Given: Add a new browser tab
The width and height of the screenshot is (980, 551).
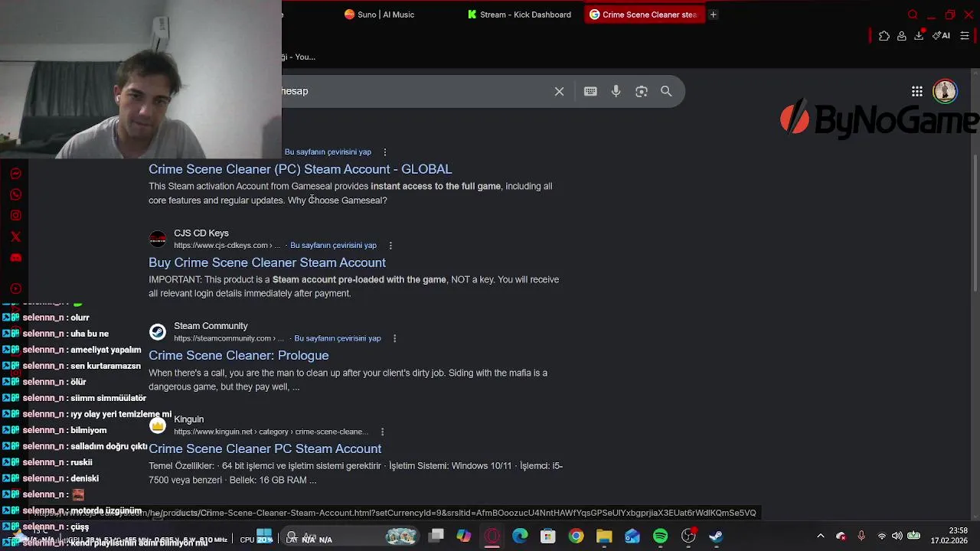Looking at the screenshot, I should [713, 15].
